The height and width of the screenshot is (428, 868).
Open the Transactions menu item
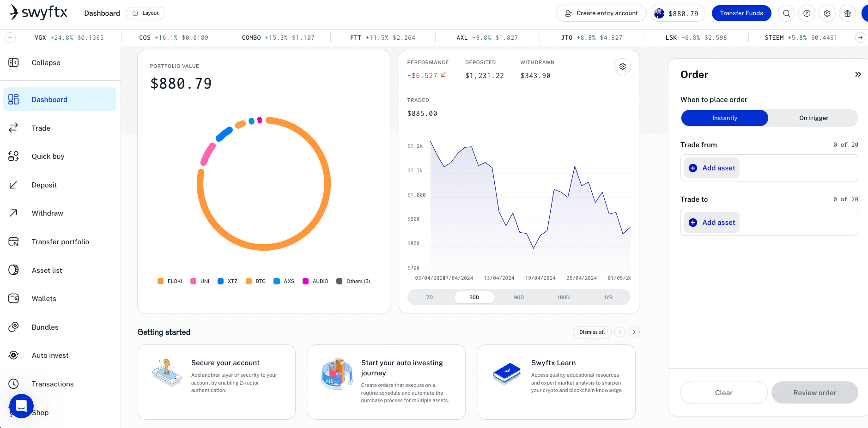60,384
